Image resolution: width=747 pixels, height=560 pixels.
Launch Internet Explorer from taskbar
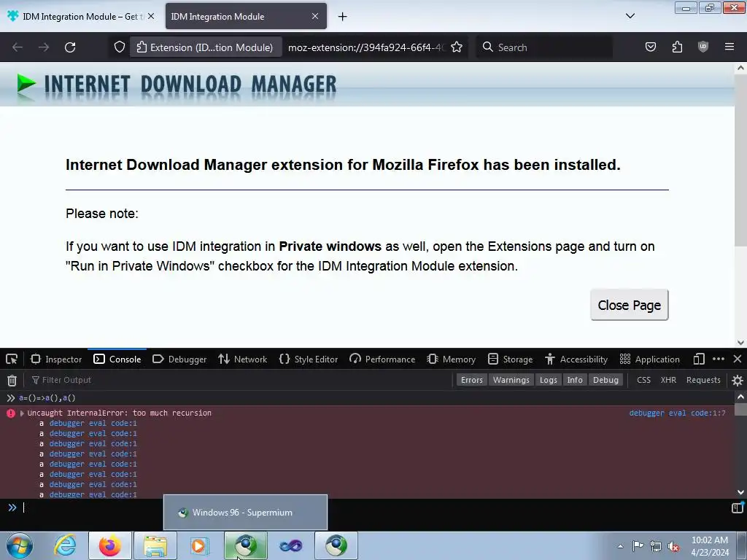[x=65, y=545]
